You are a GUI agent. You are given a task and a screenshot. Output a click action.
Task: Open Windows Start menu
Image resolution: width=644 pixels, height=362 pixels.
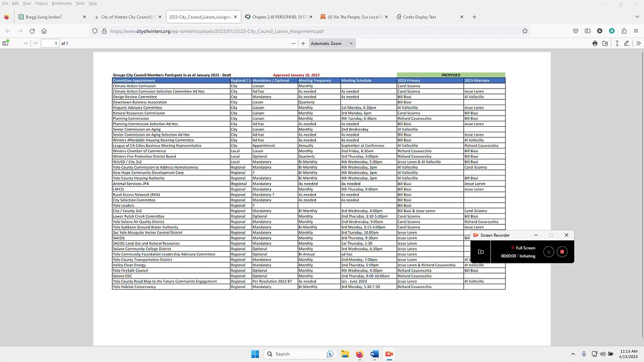(x=255, y=353)
